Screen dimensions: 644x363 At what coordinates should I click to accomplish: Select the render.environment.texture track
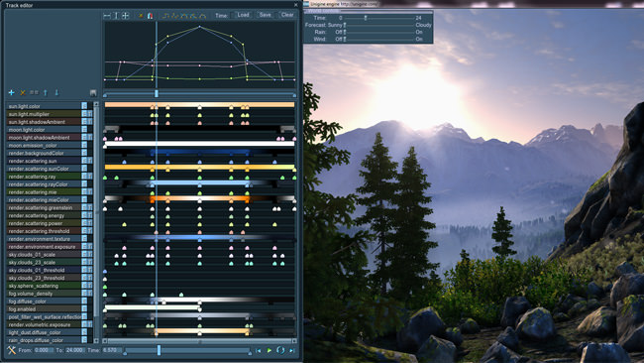pyautogui.click(x=44, y=239)
